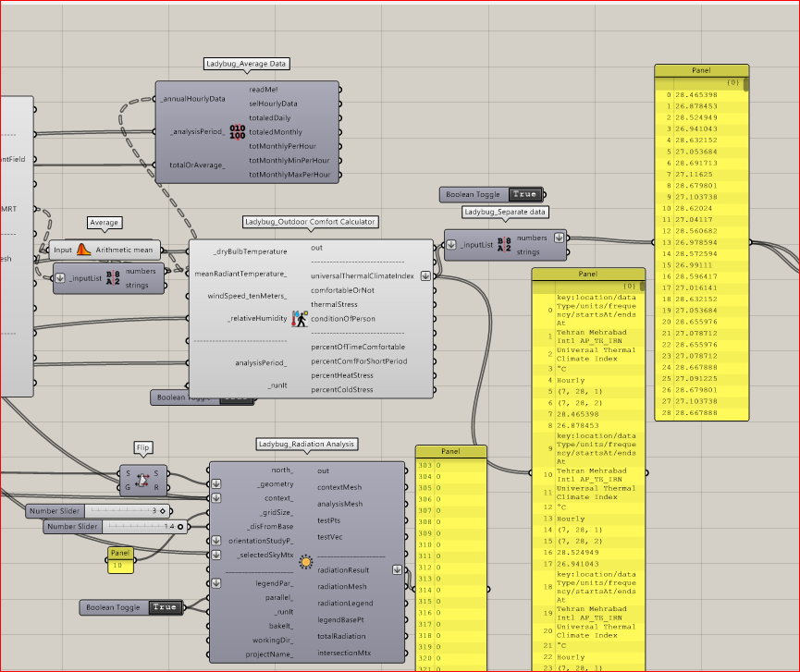The height and width of the screenshot is (672, 800).
Task: Click the Separate data icon below Average component
Action: [x=113, y=278]
